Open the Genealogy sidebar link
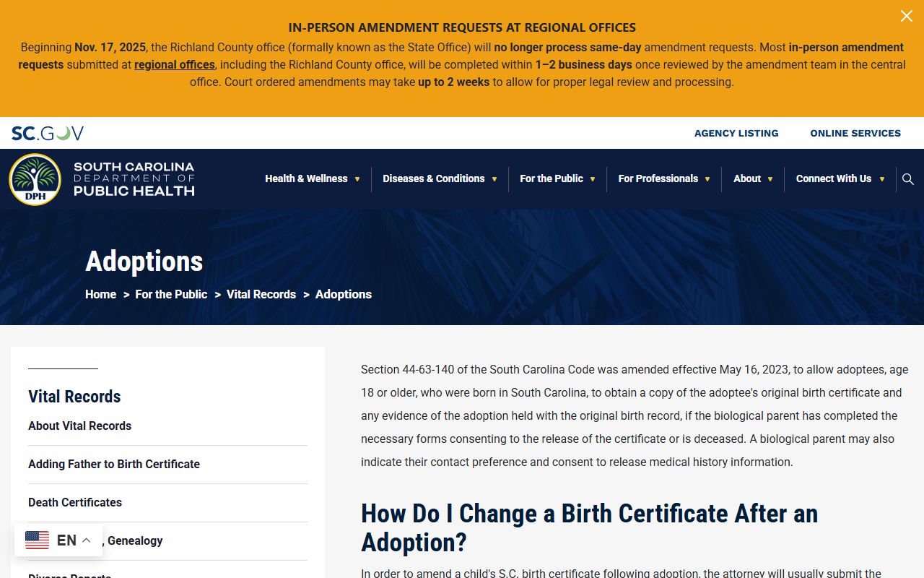 pos(134,540)
